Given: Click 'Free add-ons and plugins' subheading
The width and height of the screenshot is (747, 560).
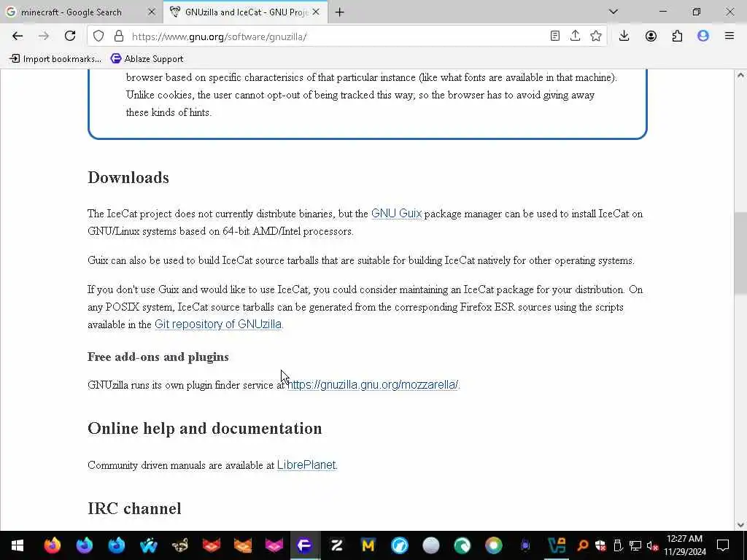Looking at the screenshot, I should coord(158,357).
